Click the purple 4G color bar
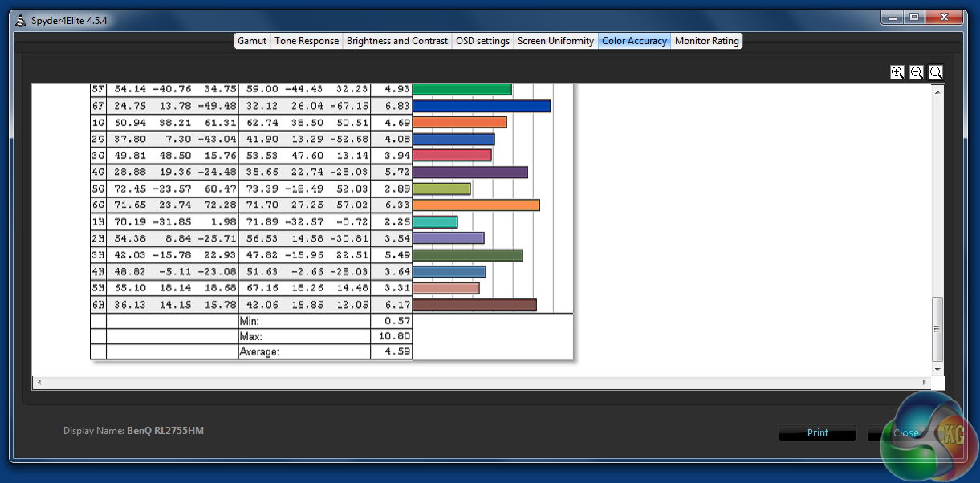This screenshot has width=980, height=483. pos(470,172)
